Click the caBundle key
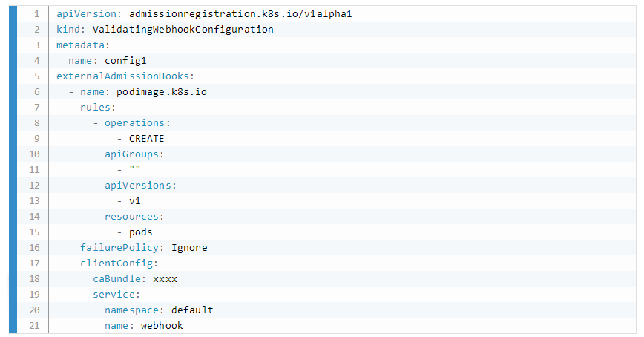Image resolution: width=644 pixels, height=337 pixels. click(x=116, y=279)
